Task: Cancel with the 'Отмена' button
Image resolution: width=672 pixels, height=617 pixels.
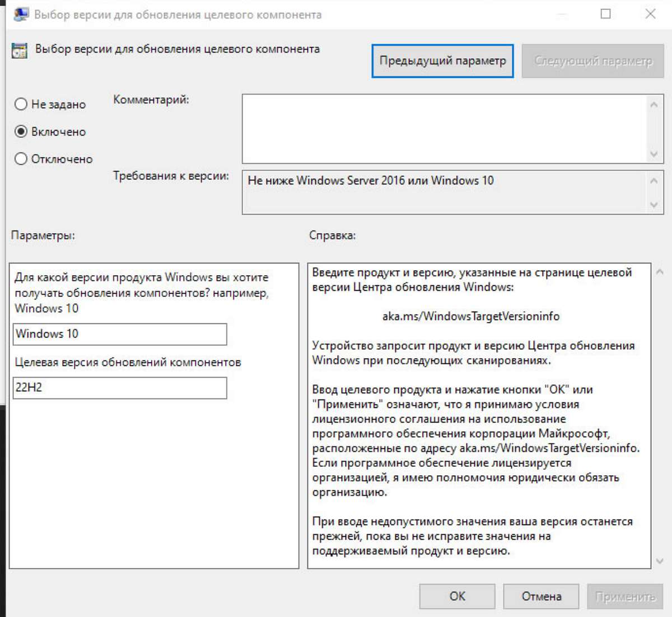Action: 541,597
